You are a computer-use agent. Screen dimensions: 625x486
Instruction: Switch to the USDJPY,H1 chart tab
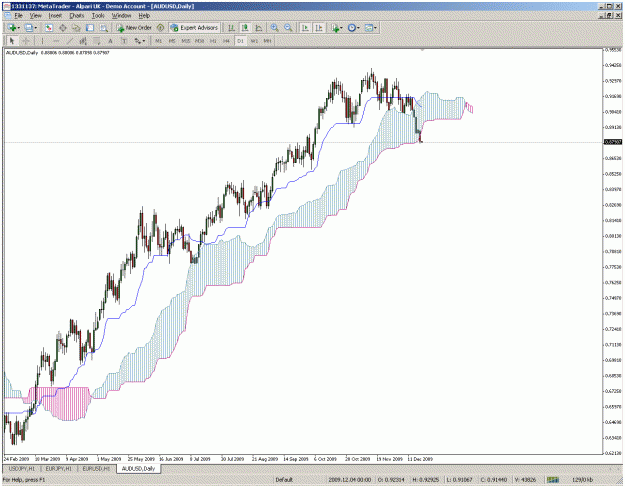tap(22, 469)
